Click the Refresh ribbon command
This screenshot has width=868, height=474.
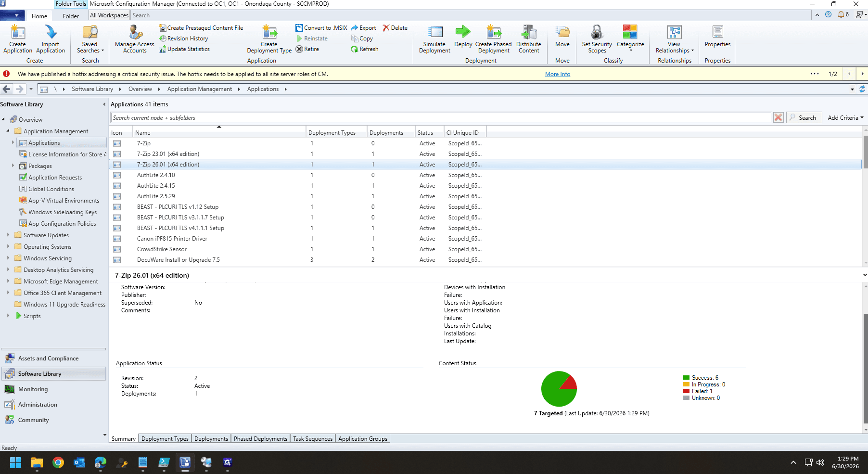click(364, 49)
